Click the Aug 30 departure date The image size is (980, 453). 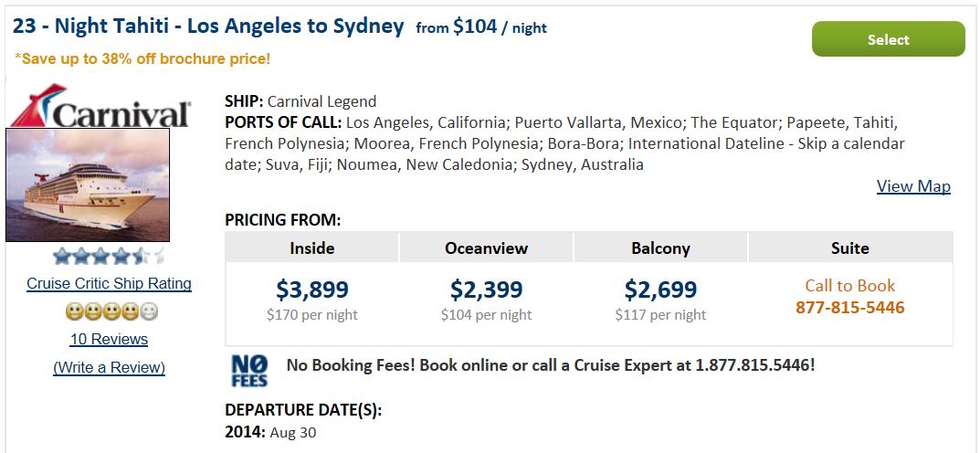coord(293,432)
